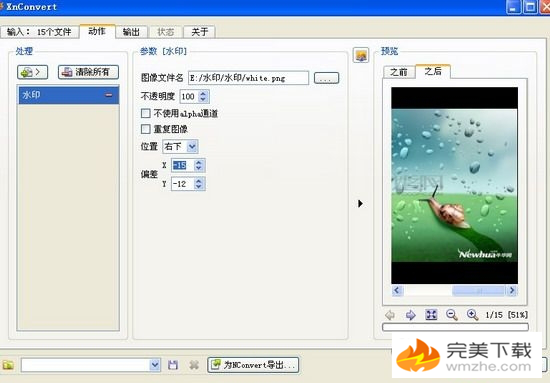Fit preview to window icon
Viewport: 550px width, 383px height.
click(x=431, y=315)
